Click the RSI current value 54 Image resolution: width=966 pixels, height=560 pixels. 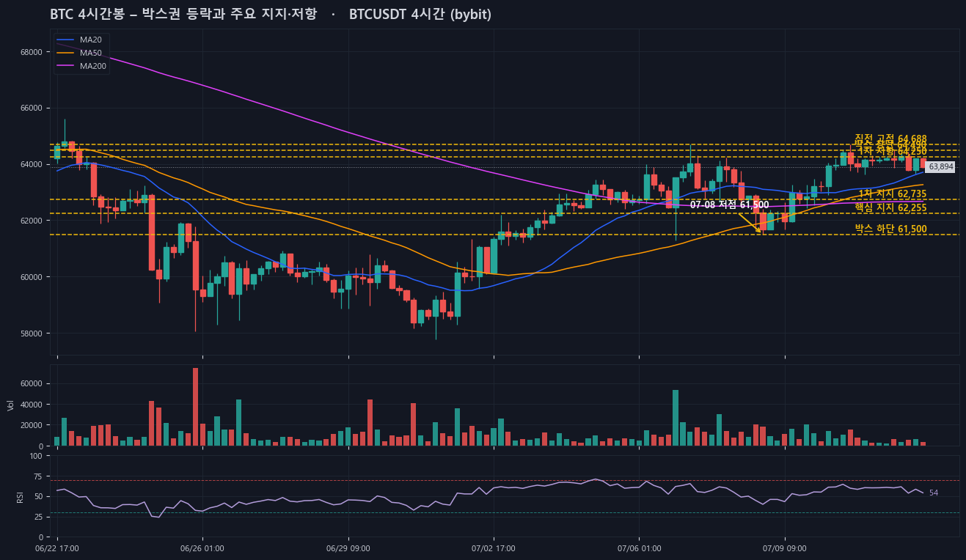point(934,493)
